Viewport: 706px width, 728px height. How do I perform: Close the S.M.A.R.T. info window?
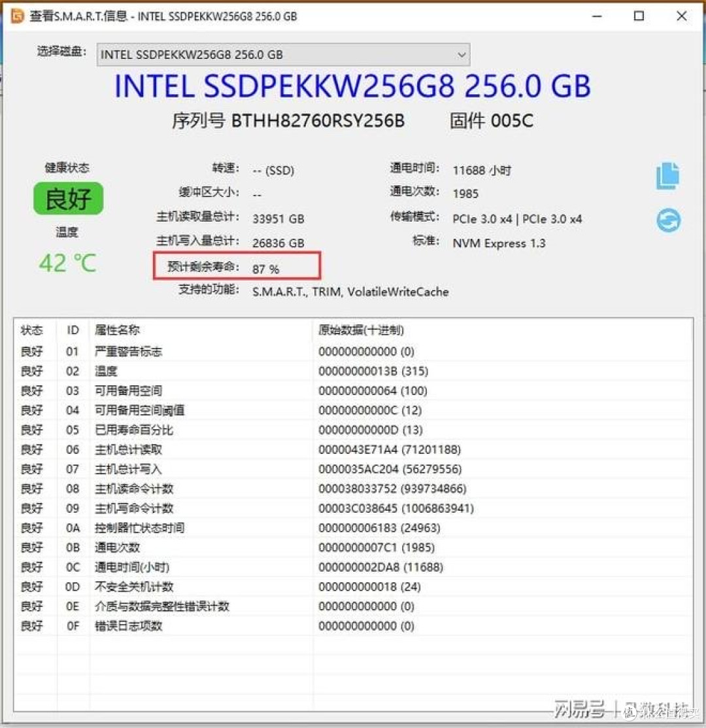[681, 16]
